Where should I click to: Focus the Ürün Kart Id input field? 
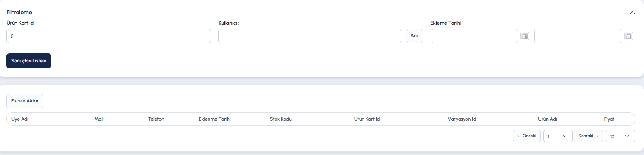coord(109,36)
